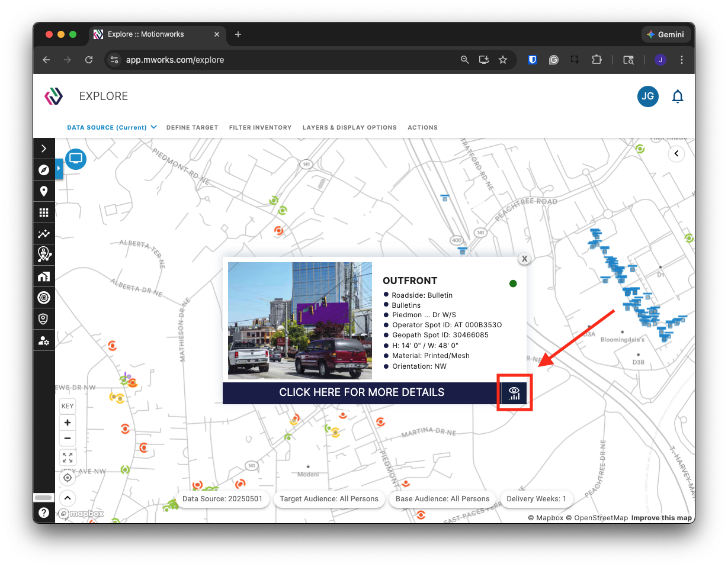Click the Delivery Weeks: 1 chip
Image resolution: width=728 pixels, height=567 pixels.
[x=537, y=499]
